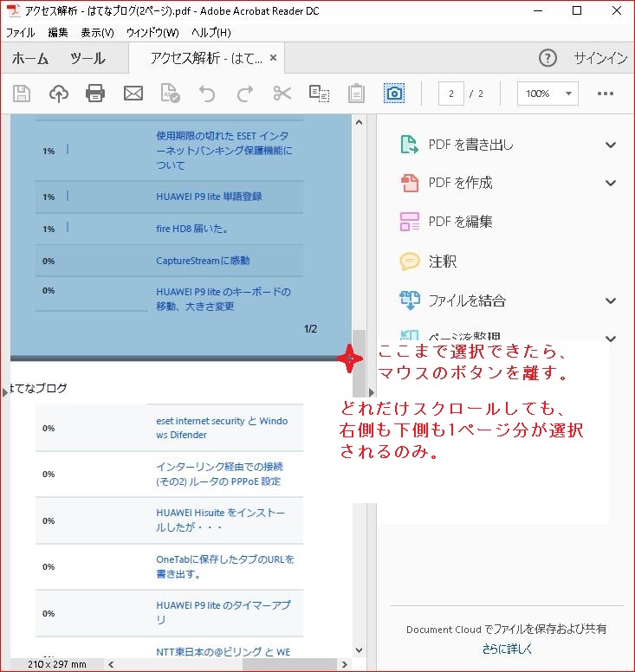Click vertical scrollbar up arrow
Screen dimensions: 635x672
[360, 122]
